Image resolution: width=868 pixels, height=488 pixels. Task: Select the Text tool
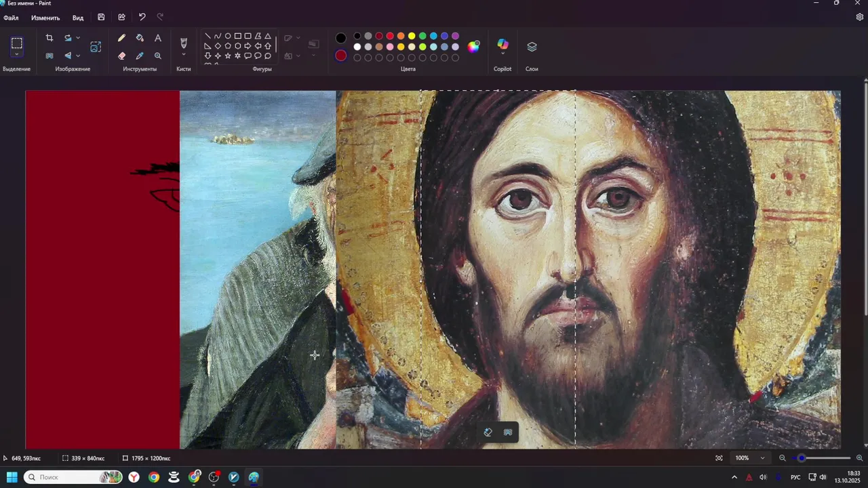click(x=158, y=38)
